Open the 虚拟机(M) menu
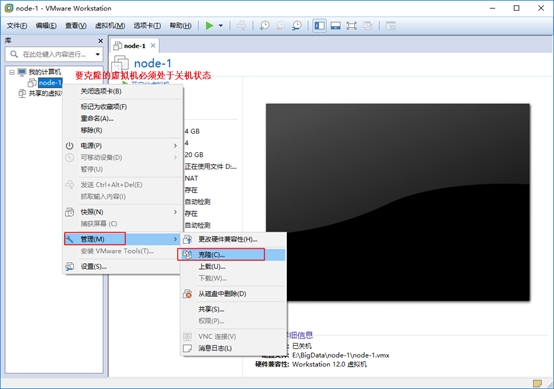The width and height of the screenshot is (554, 389). point(110,25)
